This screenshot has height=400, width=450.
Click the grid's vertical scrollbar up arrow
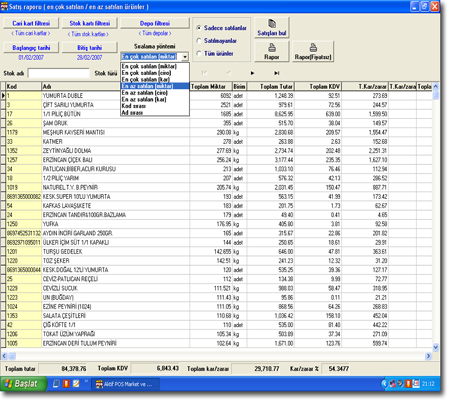point(436,86)
